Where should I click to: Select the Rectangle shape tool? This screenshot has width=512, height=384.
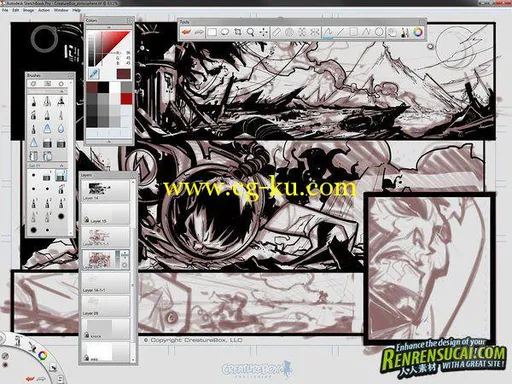tap(353, 32)
